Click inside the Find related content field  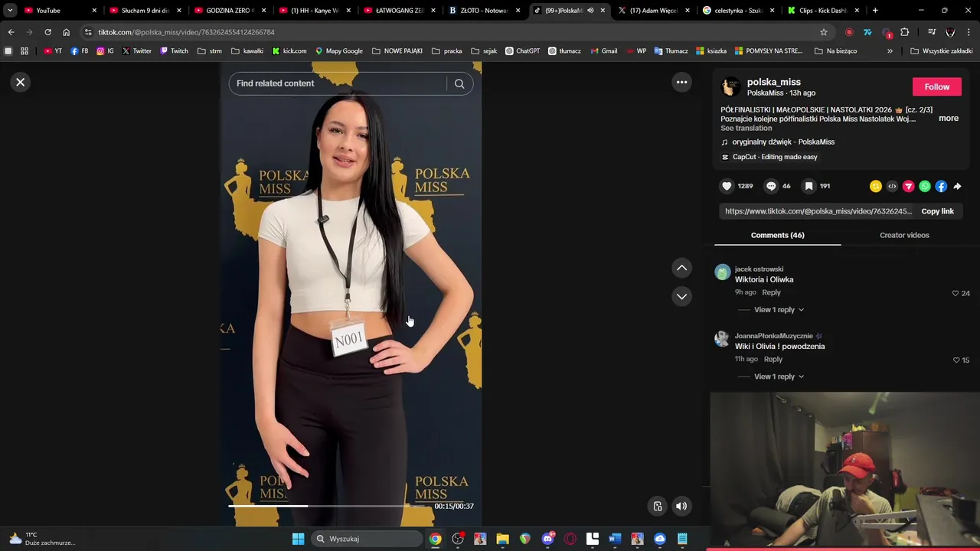point(337,83)
